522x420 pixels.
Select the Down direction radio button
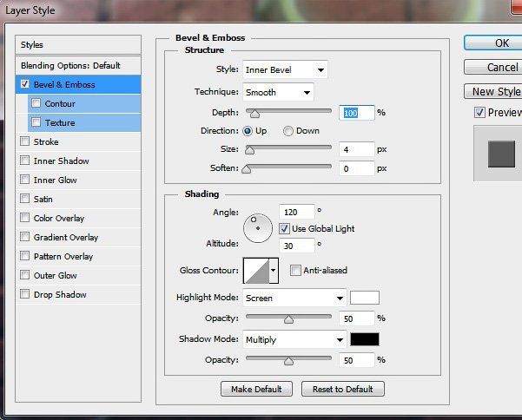pos(287,131)
